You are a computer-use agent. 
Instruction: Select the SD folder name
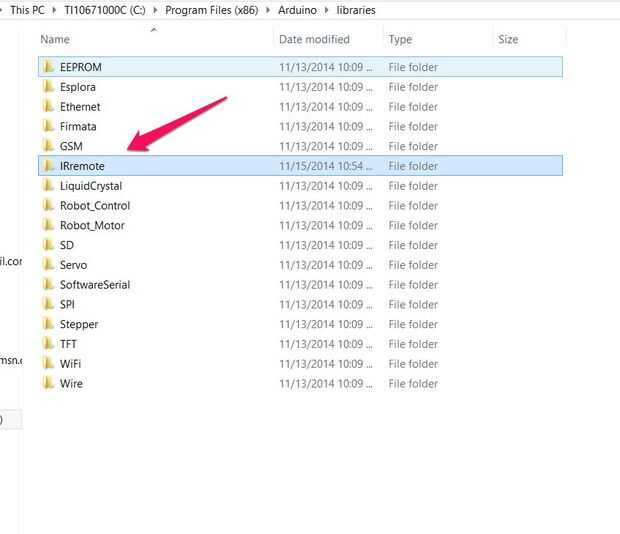[x=67, y=245]
